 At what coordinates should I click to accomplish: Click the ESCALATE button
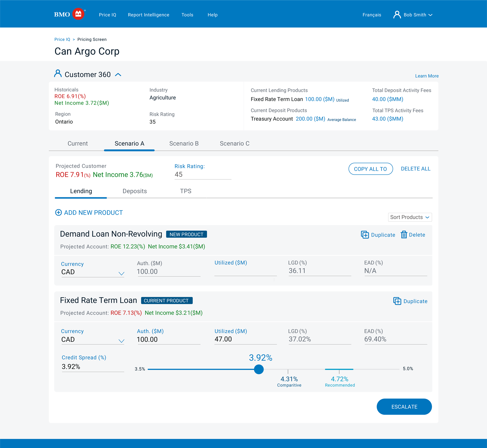404,407
